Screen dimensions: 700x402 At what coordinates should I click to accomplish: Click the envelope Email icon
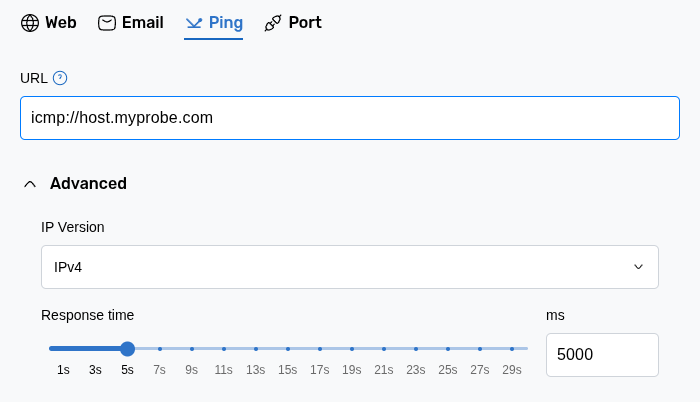[107, 23]
